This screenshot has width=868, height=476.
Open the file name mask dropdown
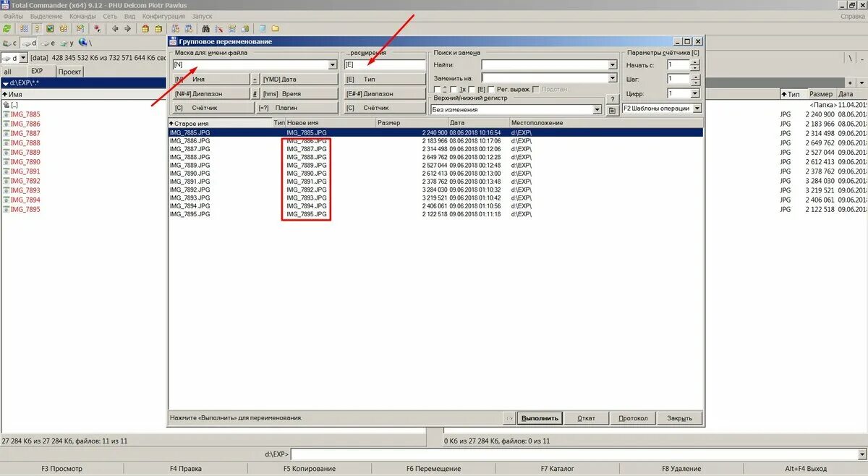click(333, 65)
